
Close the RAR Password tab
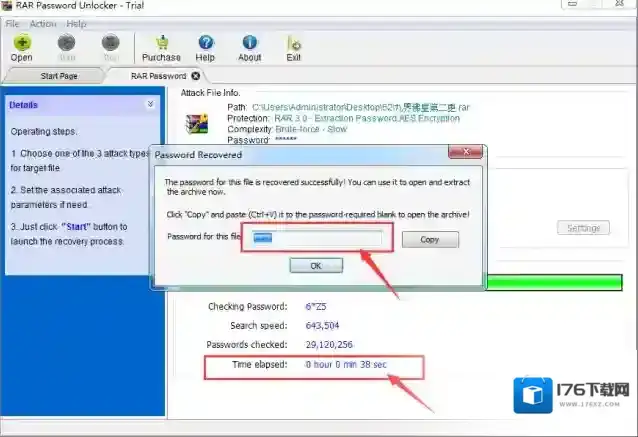[196, 75]
